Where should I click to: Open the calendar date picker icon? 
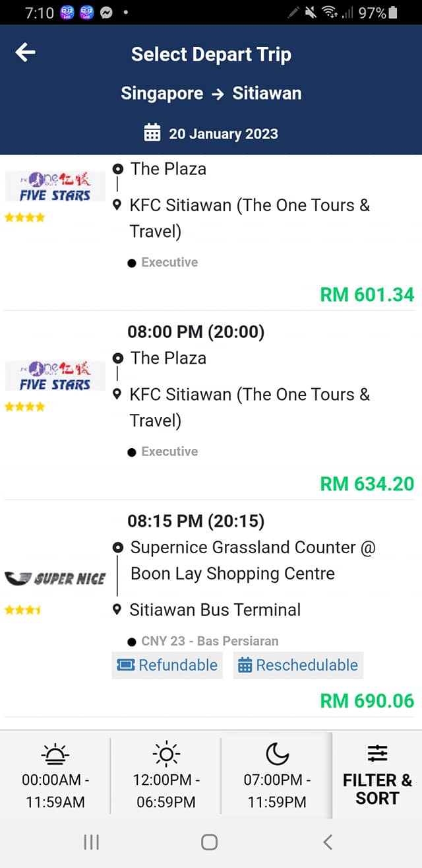[x=152, y=133]
